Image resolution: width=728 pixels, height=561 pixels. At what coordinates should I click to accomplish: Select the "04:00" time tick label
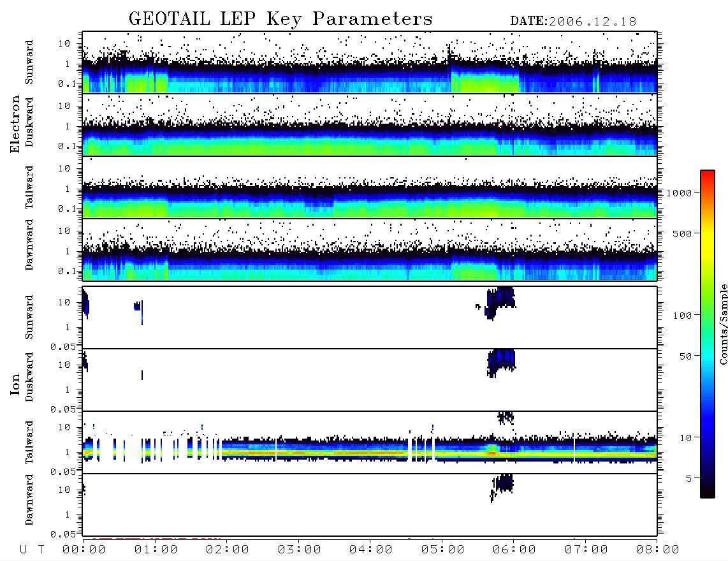[371, 550]
